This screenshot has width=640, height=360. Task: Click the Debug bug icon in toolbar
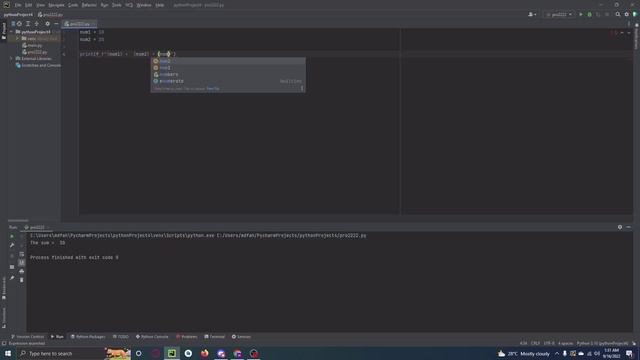589,15
